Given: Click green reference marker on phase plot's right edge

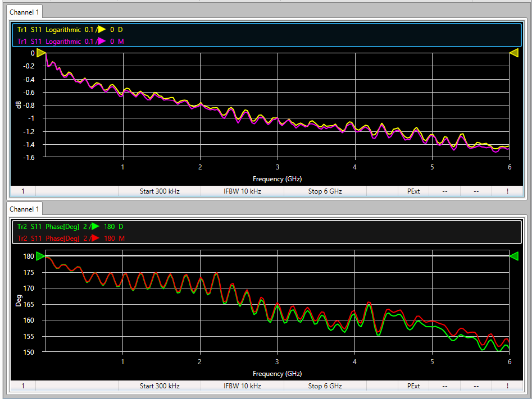Looking at the screenshot, I should [x=514, y=256].
